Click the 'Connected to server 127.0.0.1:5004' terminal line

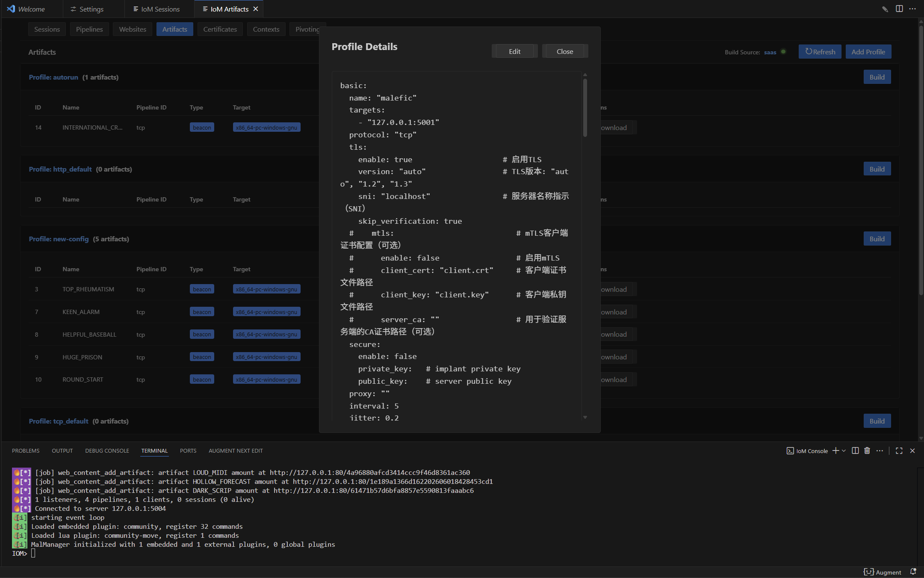tap(100, 509)
